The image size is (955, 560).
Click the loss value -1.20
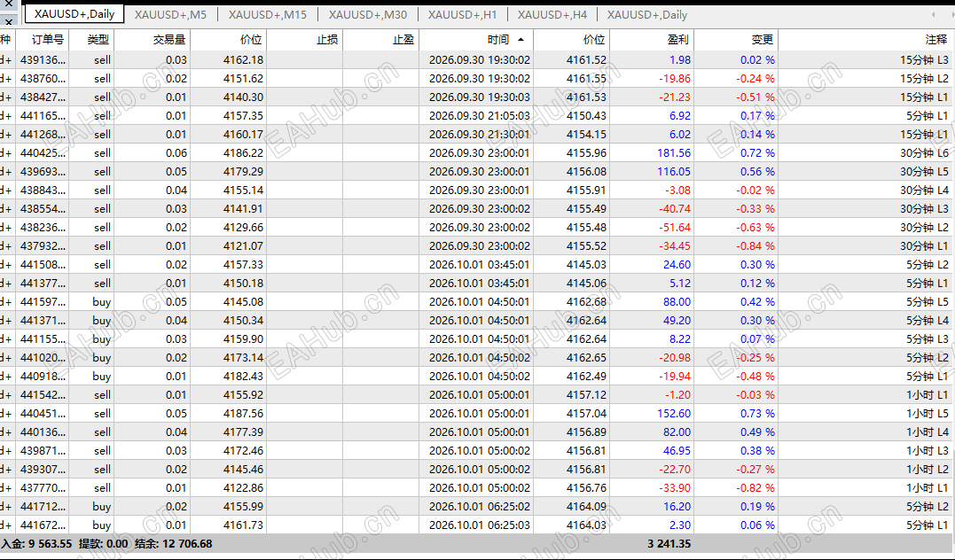[x=677, y=395]
